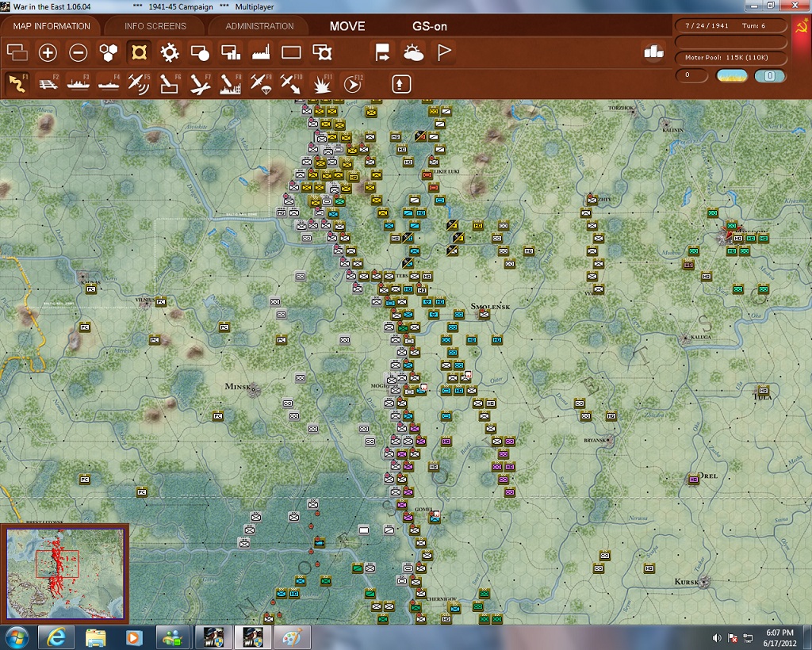Toggle the gear-shaped map overlay icon
The height and width of the screenshot is (650, 812).
point(170,52)
